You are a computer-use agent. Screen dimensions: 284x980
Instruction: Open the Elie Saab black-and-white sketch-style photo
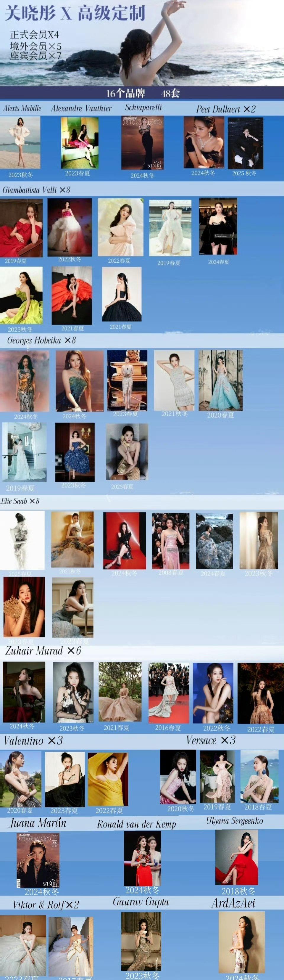(x=22, y=540)
